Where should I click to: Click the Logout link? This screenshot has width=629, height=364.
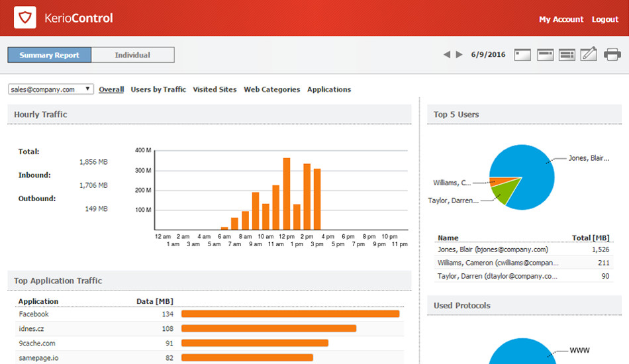coord(605,19)
